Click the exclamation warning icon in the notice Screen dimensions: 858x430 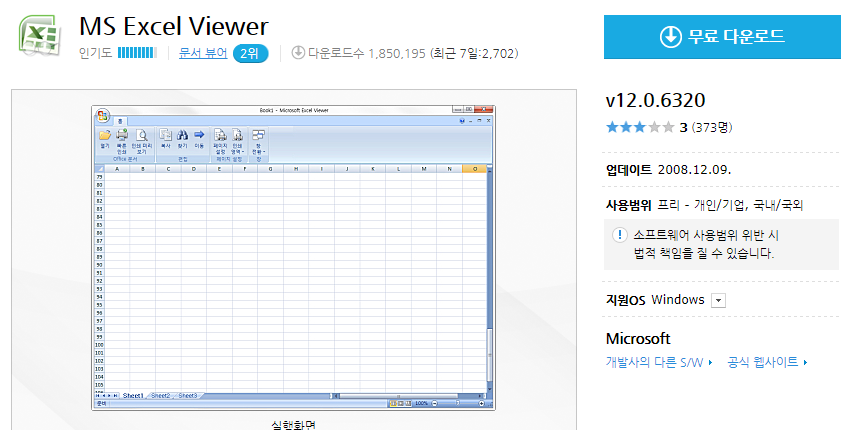619,235
